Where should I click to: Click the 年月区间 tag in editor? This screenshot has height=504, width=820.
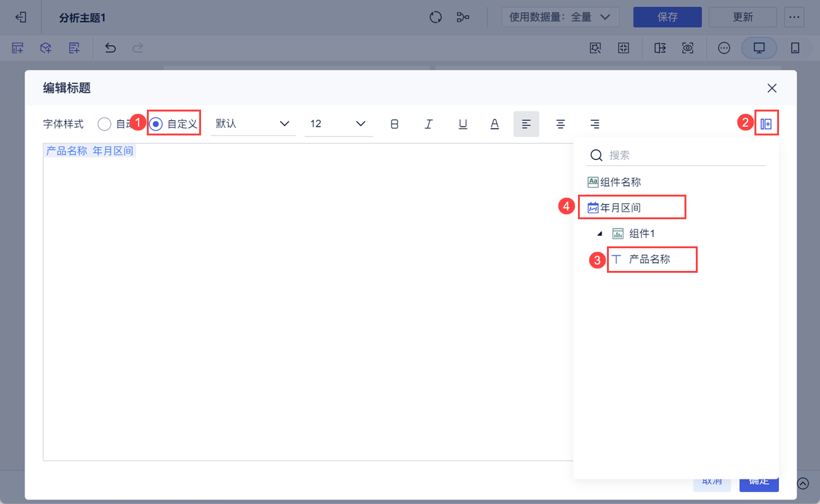pos(113,151)
